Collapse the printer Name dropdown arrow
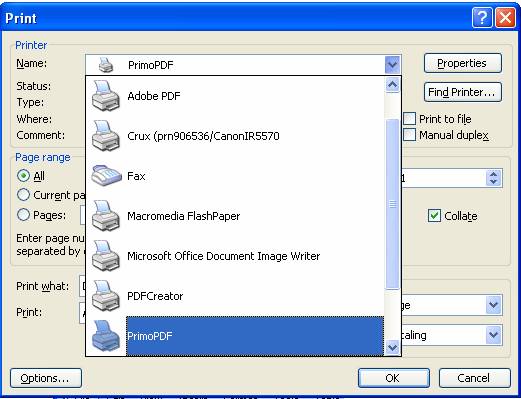 pyautogui.click(x=392, y=64)
